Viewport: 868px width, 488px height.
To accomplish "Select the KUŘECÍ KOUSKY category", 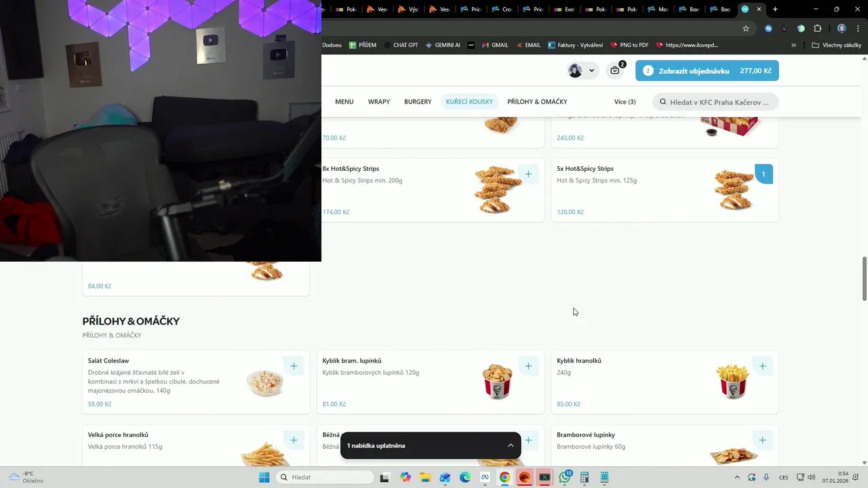I will click(x=469, y=102).
